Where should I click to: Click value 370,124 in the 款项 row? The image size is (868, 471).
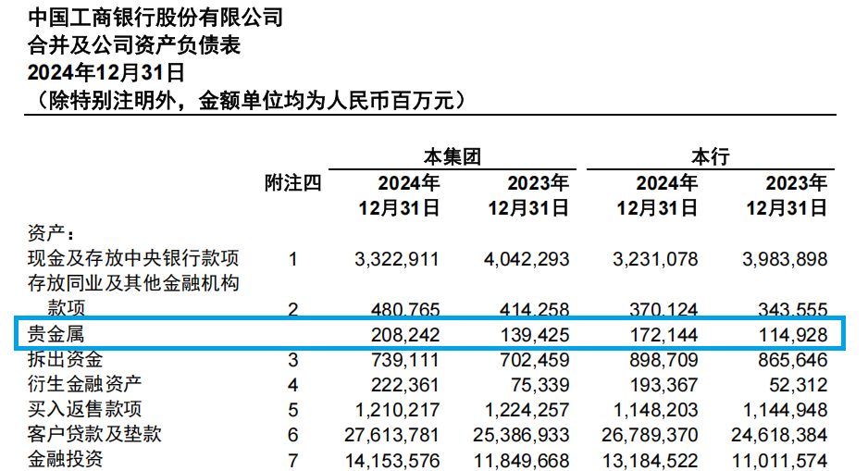click(x=663, y=309)
